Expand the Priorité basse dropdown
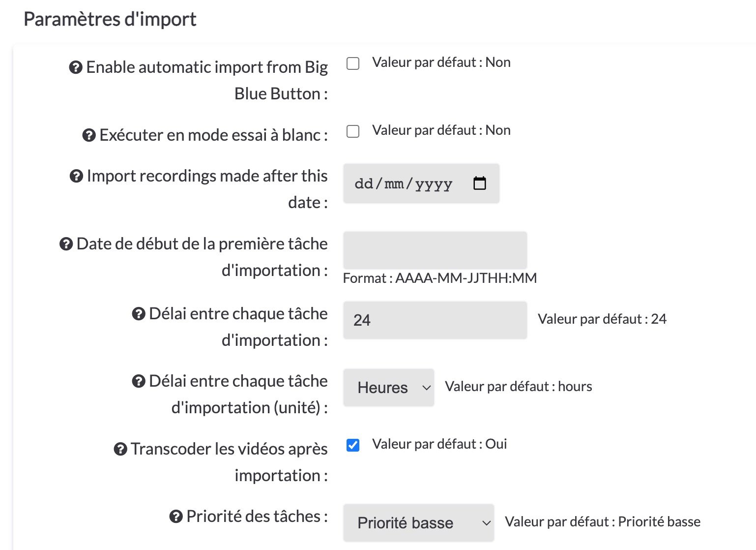The height and width of the screenshot is (550, 756). (419, 523)
